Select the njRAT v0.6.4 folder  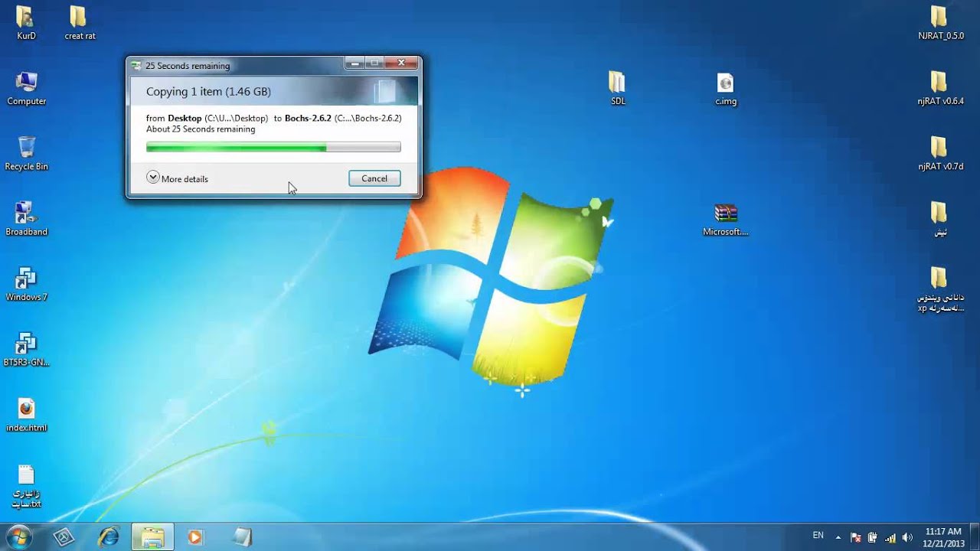(x=940, y=89)
